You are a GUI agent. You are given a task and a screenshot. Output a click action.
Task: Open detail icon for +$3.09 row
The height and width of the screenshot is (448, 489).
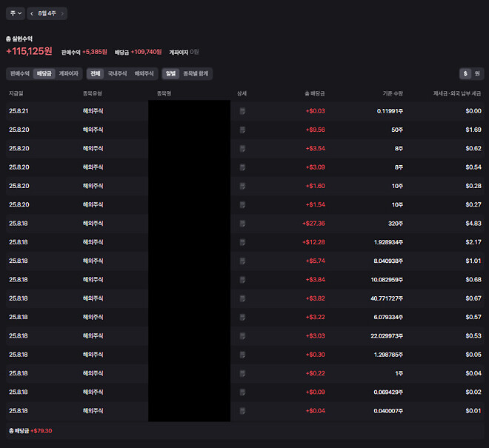click(x=242, y=167)
